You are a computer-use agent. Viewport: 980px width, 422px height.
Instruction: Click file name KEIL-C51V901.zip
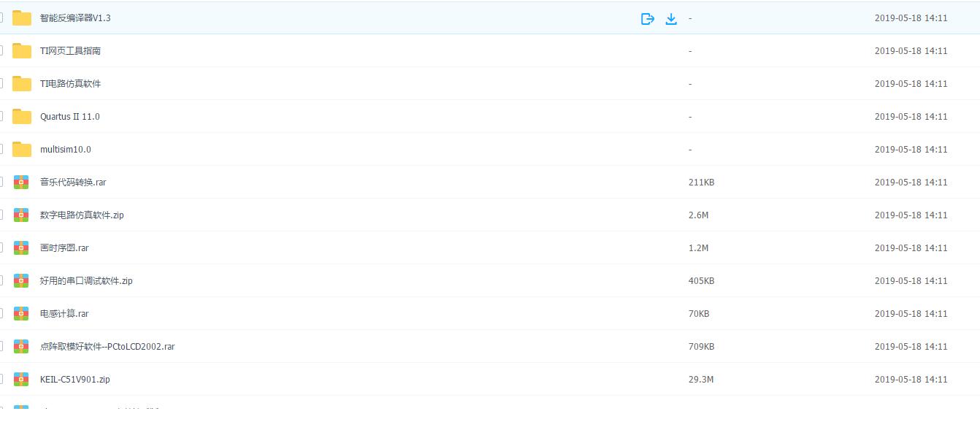pos(75,380)
